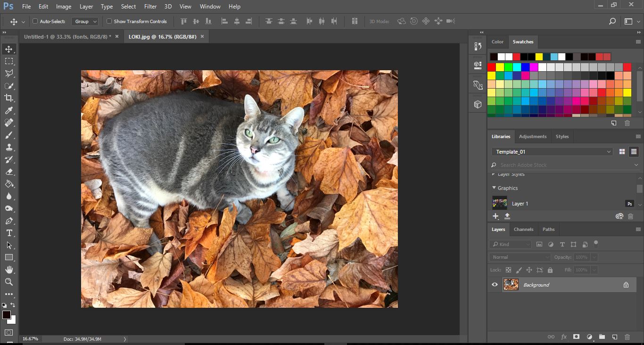Open the Opacity dropdown arrow
644x345 pixels.
[x=594, y=257]
